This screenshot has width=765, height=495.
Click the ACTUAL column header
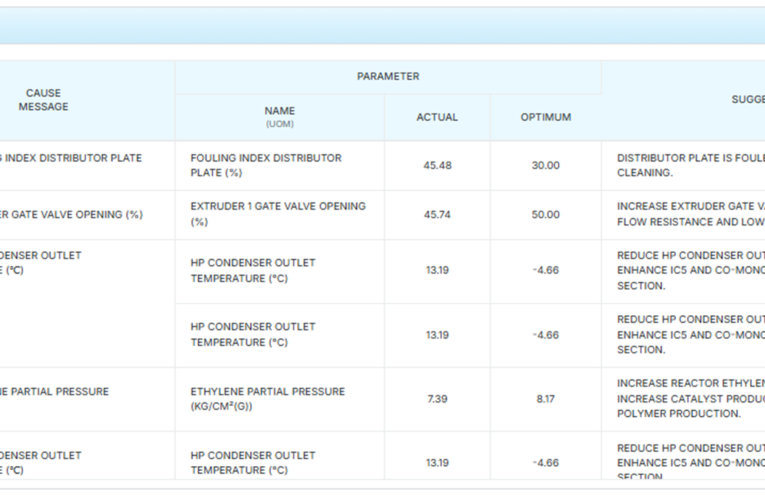[437, 117]
